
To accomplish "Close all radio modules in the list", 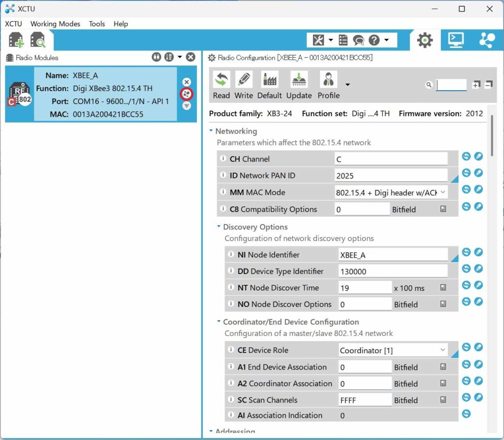I will (x=190, y=57).
